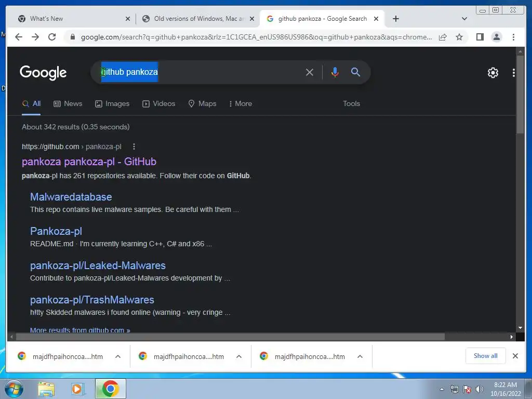The height and width of the screenshot is (399, 532).
Task: Click the Chrome taskbar button
Action: coord(111,389)
